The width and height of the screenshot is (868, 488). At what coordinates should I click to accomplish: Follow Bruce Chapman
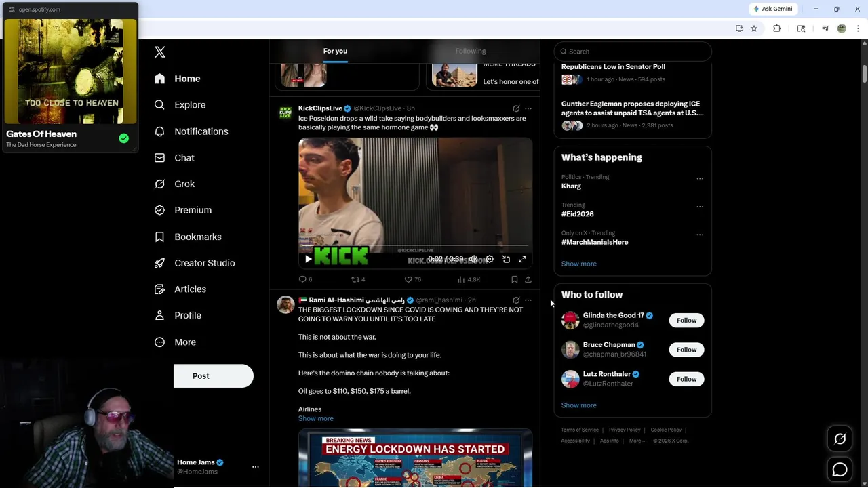[686, 350]
